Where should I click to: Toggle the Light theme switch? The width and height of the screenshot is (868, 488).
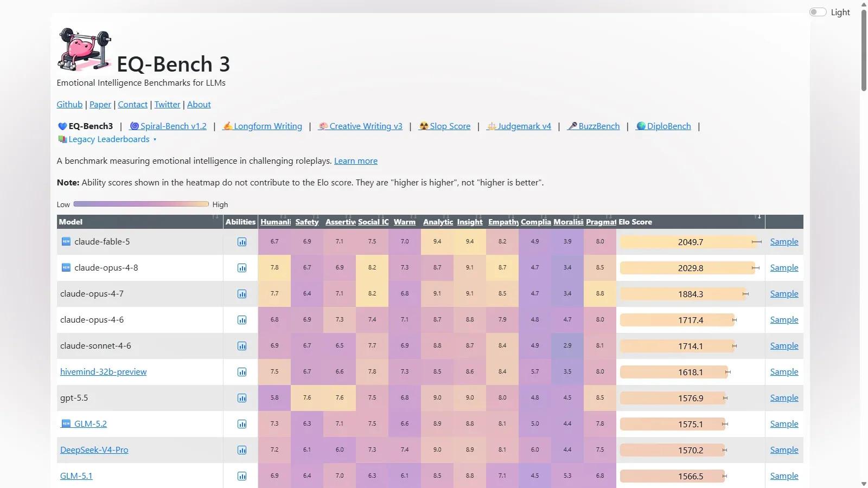tap(818, 12)
